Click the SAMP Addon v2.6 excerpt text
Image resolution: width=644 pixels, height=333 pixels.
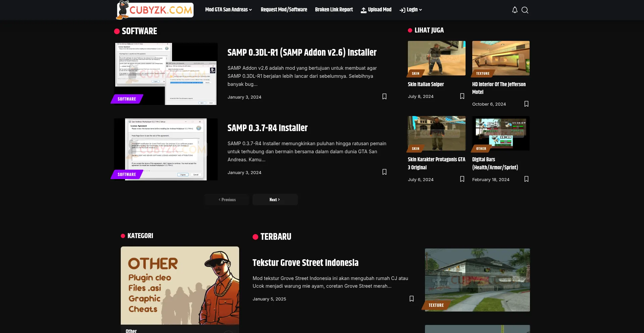tap(302, 76)
